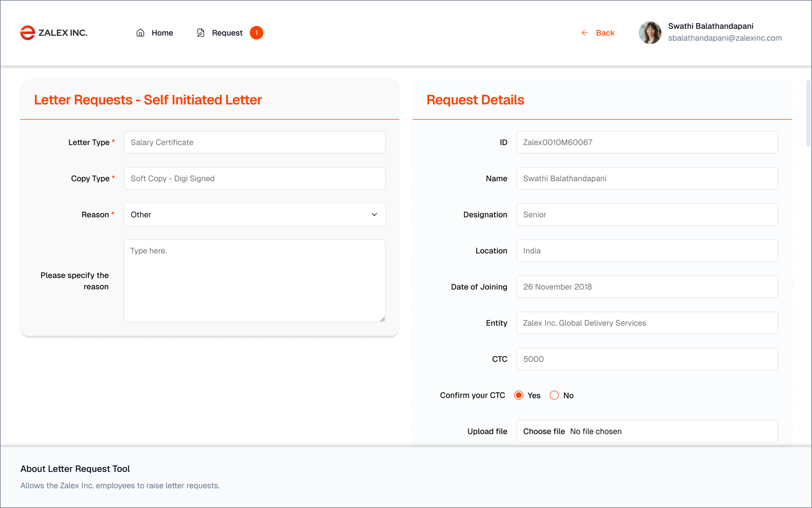Click the Designation field showing Senior
The image size is (812, 508).
(647, 214)
